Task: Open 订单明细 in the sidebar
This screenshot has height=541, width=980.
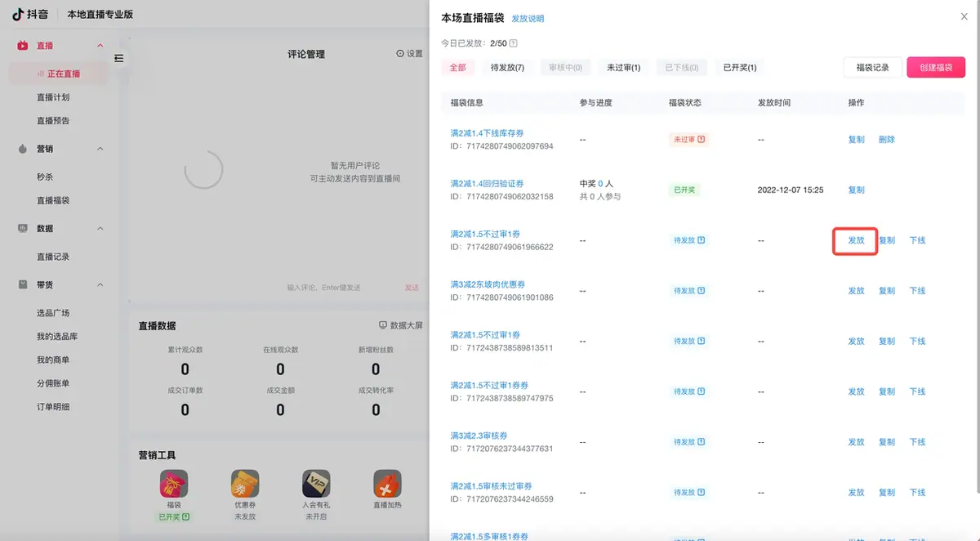Action: click(53, 407)
